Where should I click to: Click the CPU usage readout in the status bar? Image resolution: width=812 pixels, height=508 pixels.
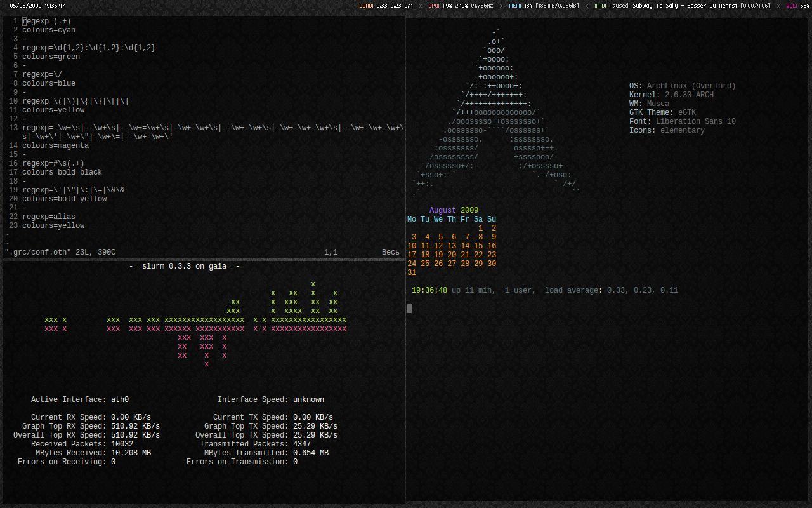(460, 5)
